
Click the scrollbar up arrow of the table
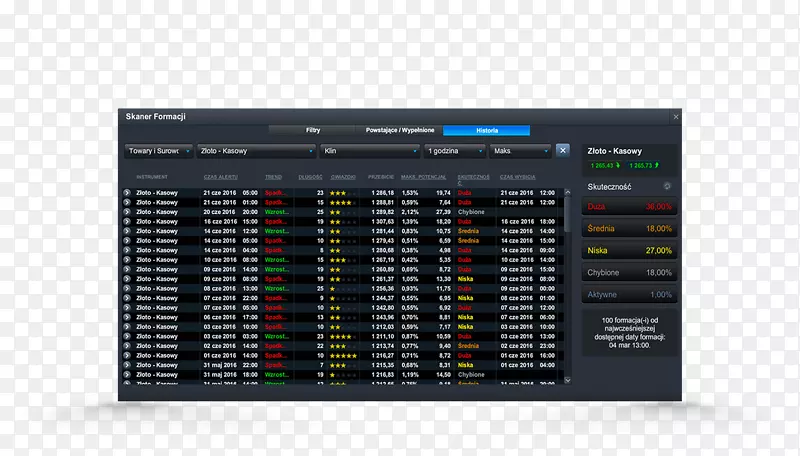coord(568,191)
